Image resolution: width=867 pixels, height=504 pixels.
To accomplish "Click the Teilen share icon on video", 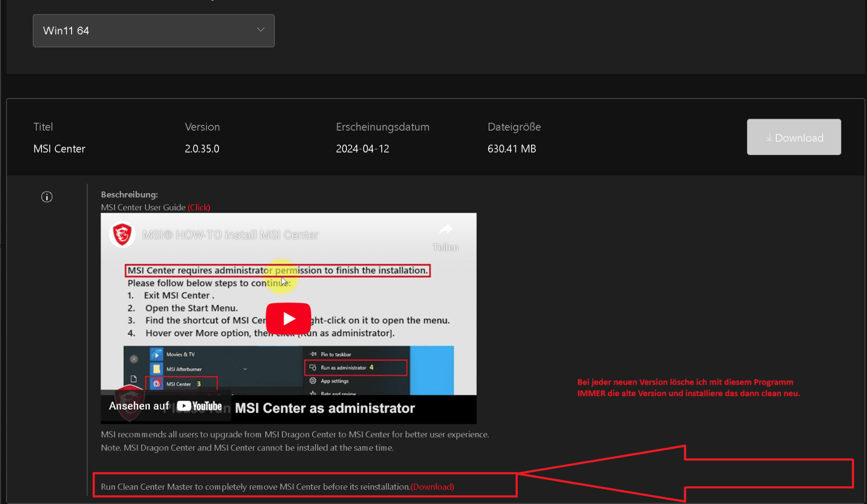I will [446, 237].
